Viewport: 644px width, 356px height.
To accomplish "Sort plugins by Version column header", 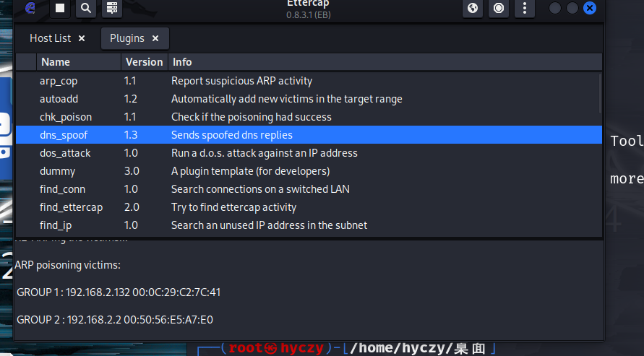I will pyautogui.click(x=144, y=62).
